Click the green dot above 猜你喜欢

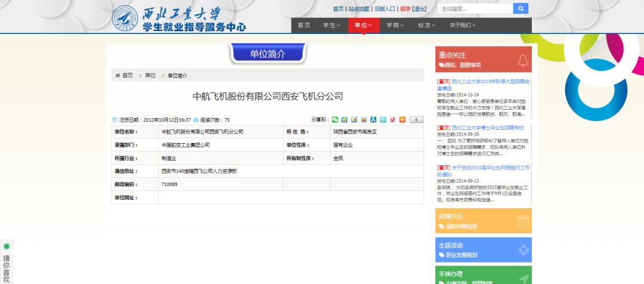click(x=7, y=246)
